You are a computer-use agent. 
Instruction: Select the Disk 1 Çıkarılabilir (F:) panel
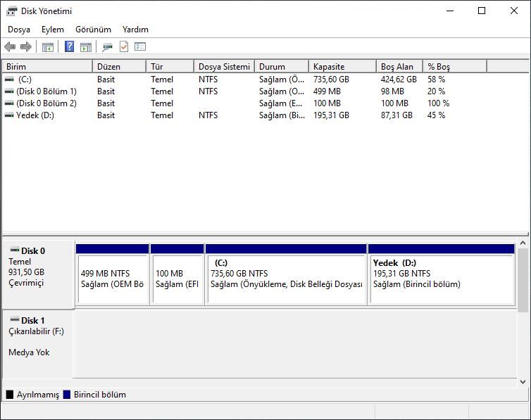pyautogui.click(x=38, y=344)
